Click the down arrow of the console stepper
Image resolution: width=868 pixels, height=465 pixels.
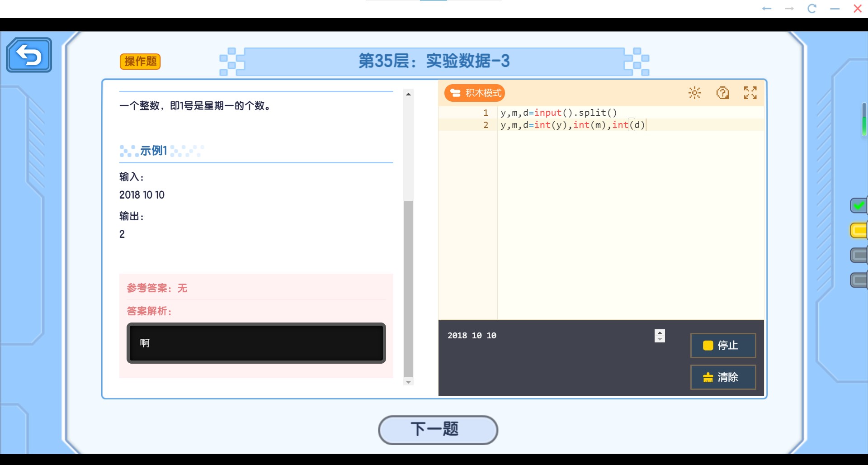point(660,339)
